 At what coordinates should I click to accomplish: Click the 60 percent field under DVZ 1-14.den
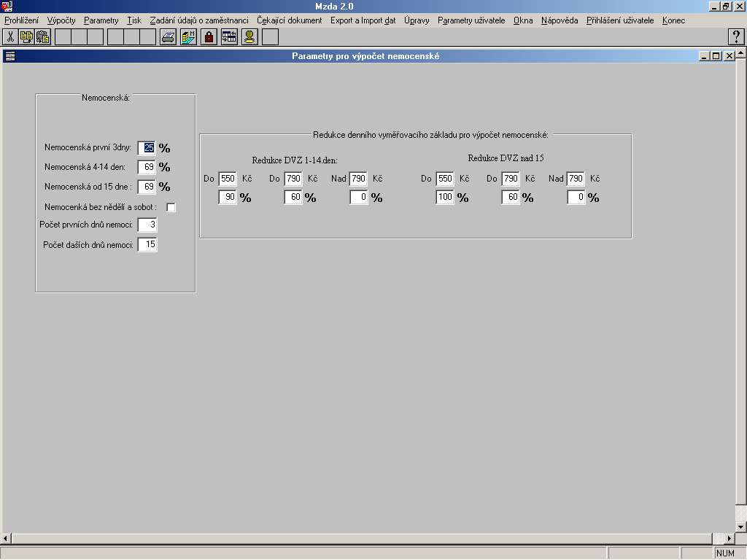click(x=293, y=197)
